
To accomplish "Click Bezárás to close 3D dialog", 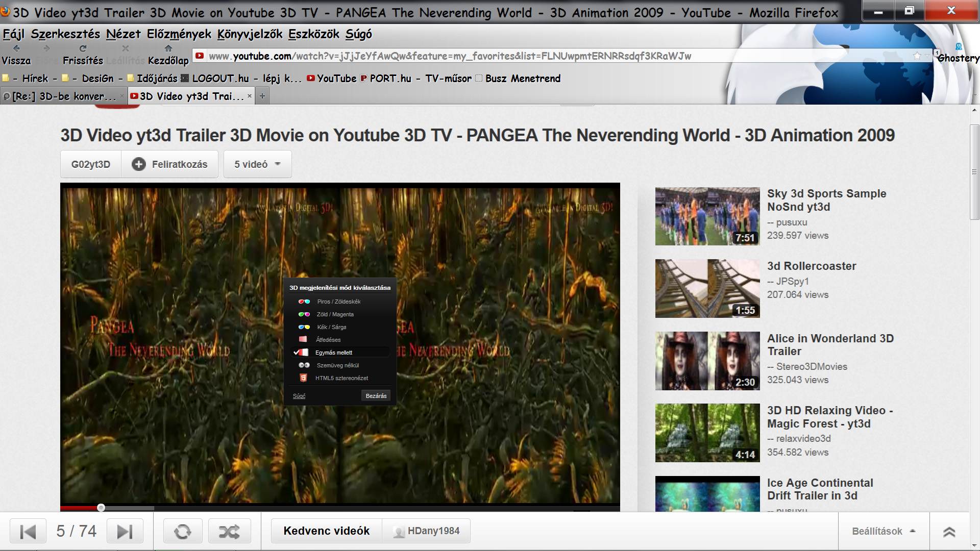I will [376, 396].
